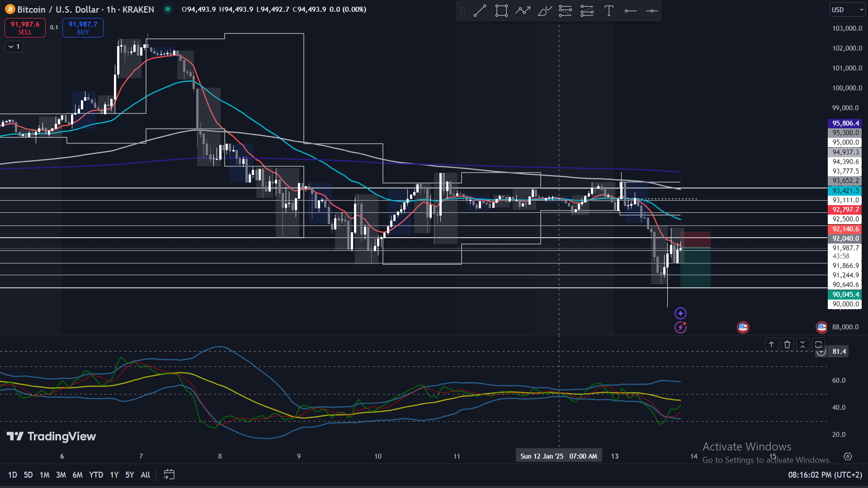Open chart settings gear at bottom right
Viewport: 868px width, 488px height.
click(x=848, y=456)
